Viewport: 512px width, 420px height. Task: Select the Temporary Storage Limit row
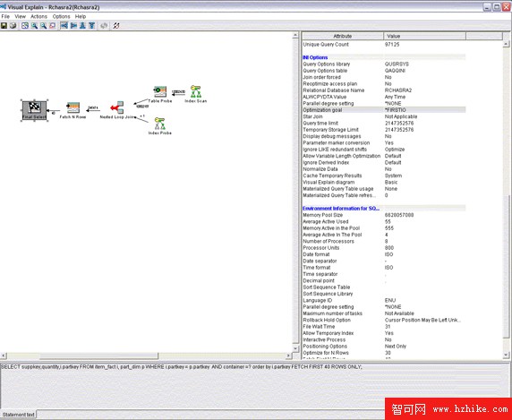pyautogui.click(x=384, y=130)
